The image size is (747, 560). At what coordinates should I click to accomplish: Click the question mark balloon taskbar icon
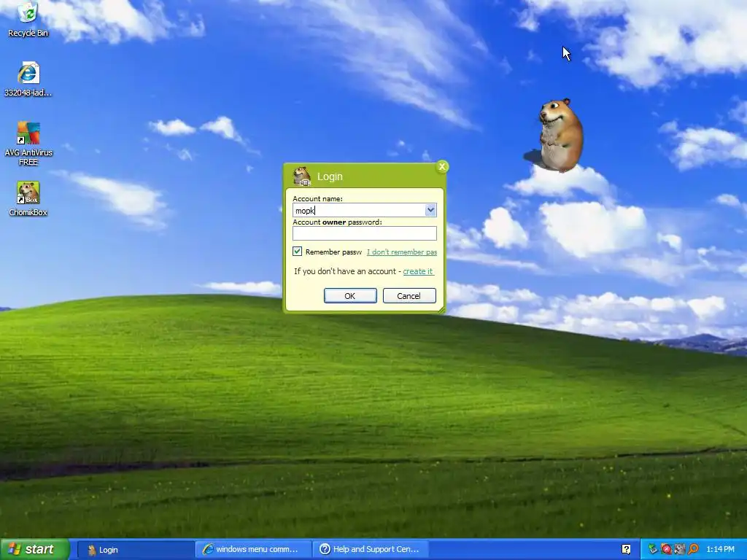(x=627, y=550)
